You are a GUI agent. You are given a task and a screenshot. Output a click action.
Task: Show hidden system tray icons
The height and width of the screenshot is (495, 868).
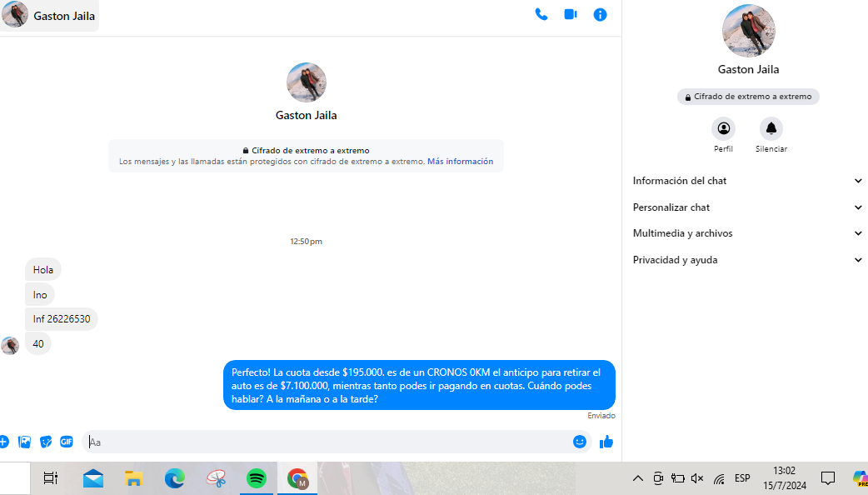(x=638, y=478)
